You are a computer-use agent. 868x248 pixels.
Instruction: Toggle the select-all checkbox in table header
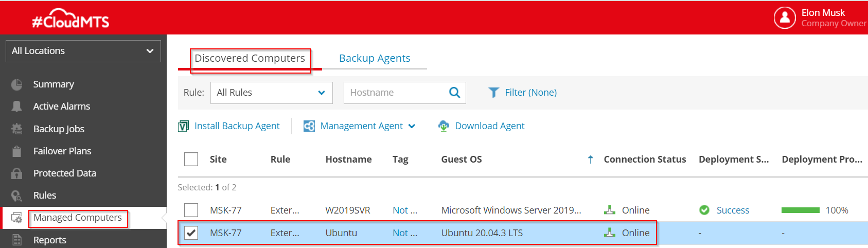click(191, 160)
